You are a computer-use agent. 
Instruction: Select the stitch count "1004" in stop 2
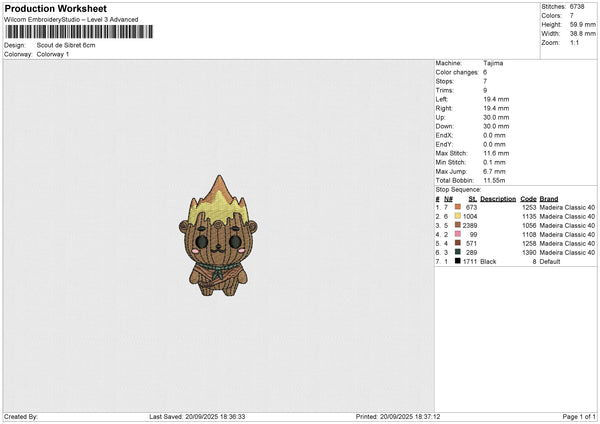tap(470, 217)
